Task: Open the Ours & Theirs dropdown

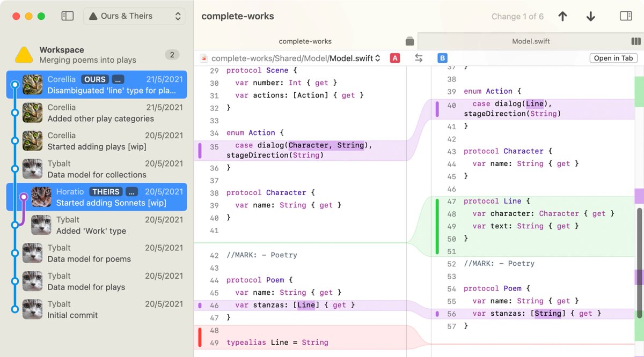Action: tap(134, 16)
